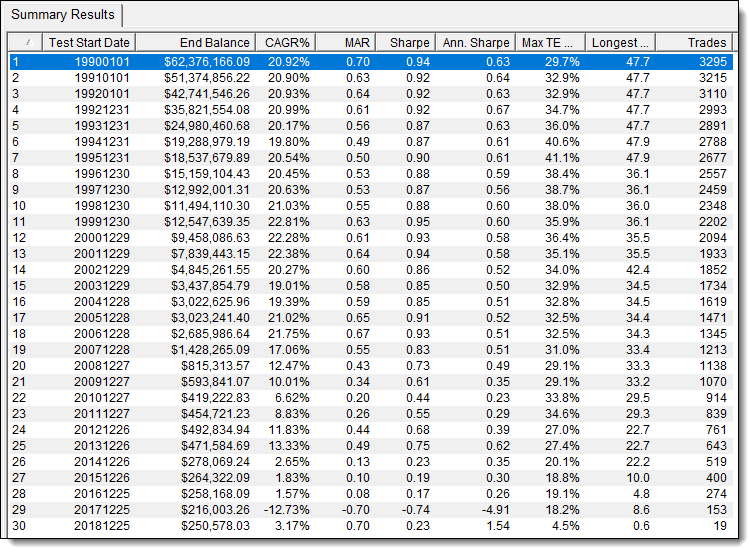Select highlighted row 1 with start date 19900101
The width and height of the screenshot is (748, 548).
pyautogui.click(x=89, y=61)
